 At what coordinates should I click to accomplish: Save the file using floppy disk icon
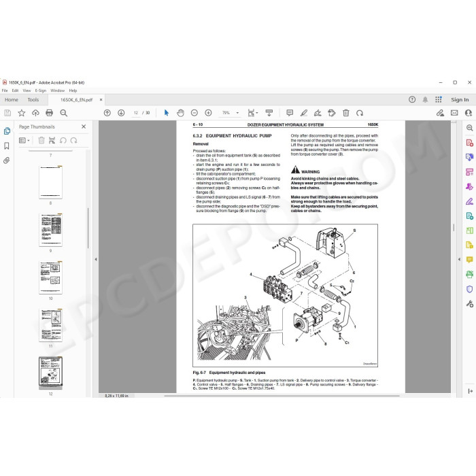[x=7, y=113]
